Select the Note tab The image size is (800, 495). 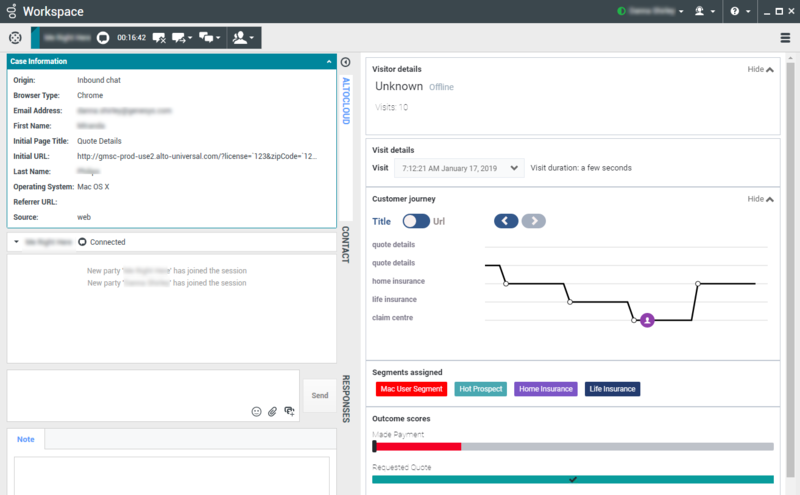(x=26, y=439)
